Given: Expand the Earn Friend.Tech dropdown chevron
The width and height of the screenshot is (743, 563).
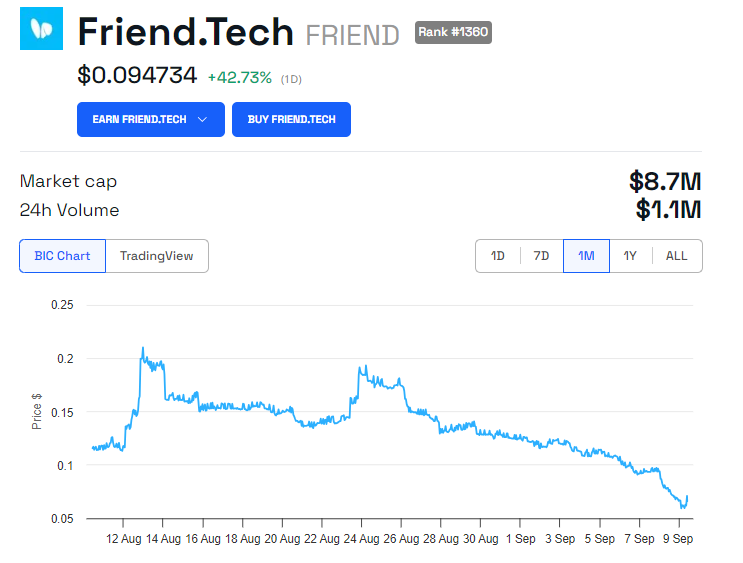Looking at the screenshot, I should pyautogui.click(x=202, y=119).
